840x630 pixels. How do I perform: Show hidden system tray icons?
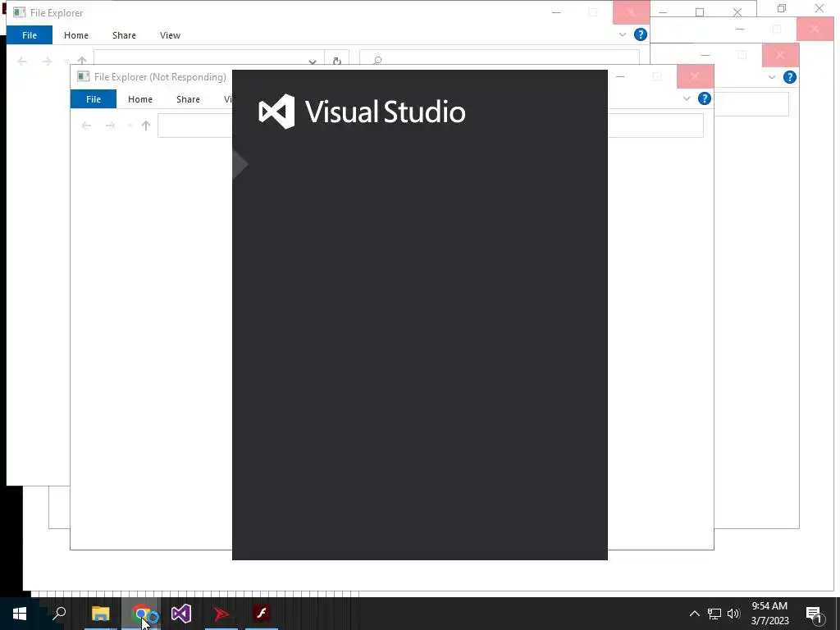point(694,614)
